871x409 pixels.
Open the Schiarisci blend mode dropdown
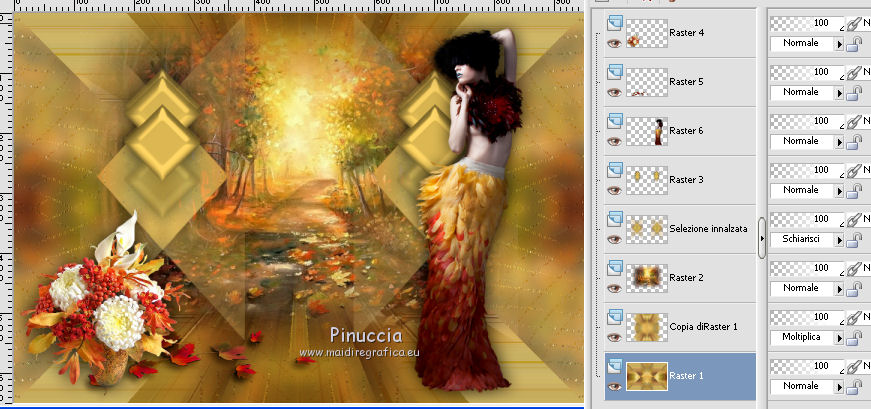[839, 240]
